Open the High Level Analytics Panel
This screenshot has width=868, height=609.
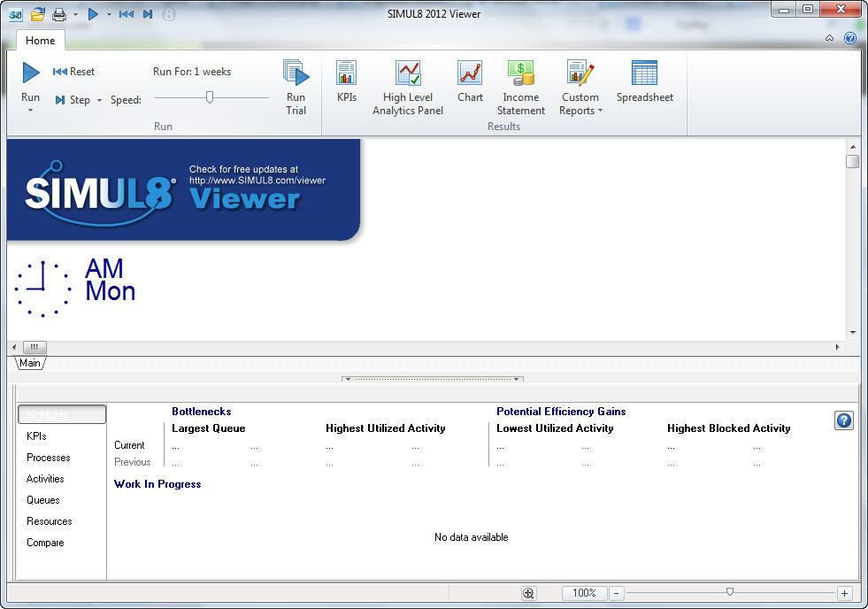408,88
